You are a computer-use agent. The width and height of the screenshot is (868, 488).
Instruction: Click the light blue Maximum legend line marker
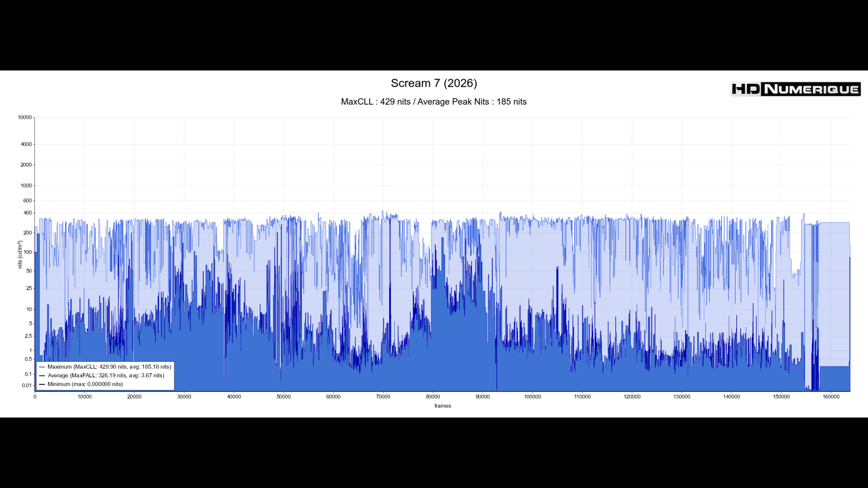[42, 367]
